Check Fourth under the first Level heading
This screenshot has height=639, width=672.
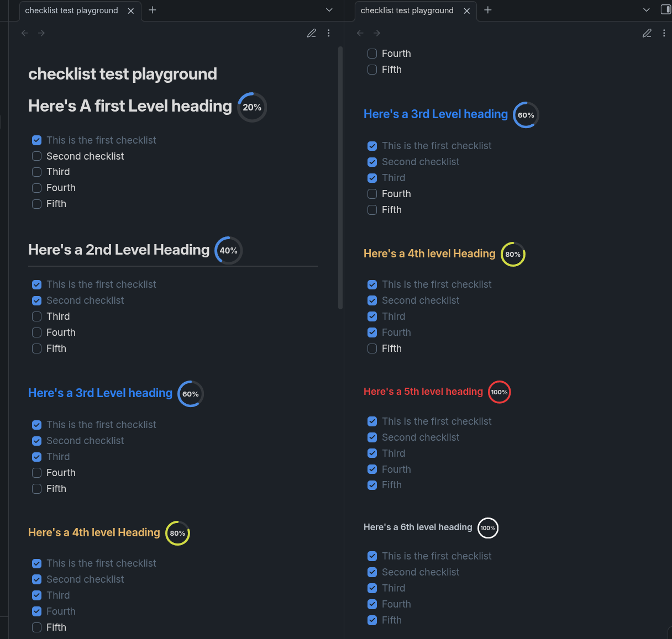[37, 188]
